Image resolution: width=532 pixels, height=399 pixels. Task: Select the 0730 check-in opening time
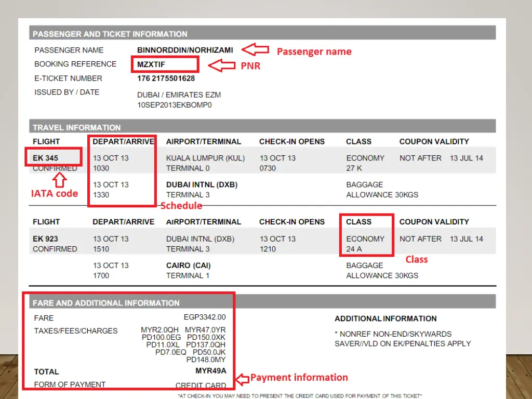coord(268,168)
